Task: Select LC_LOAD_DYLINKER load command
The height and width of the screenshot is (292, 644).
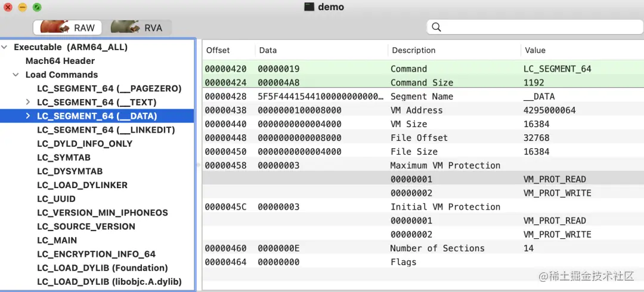Action: (x=82, y=185)
